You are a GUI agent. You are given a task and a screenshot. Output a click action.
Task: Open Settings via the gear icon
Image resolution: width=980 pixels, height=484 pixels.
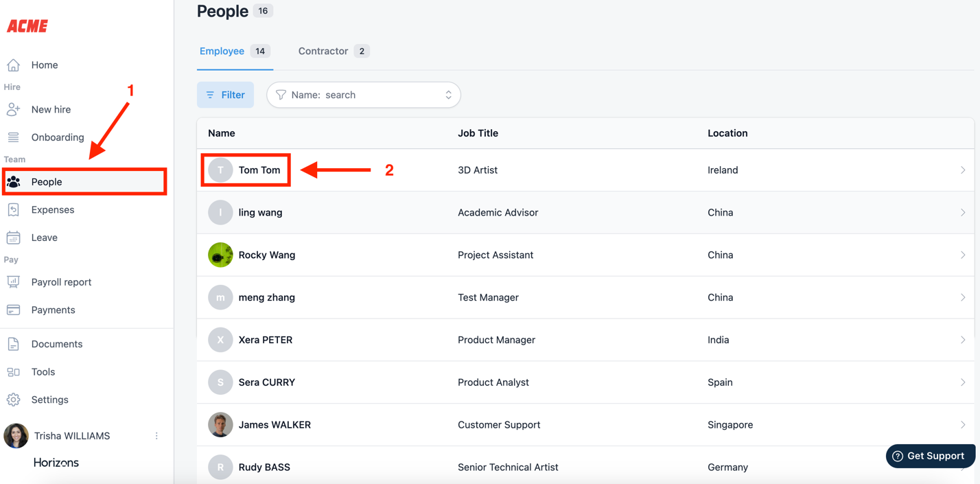click(x=13, y=400)
